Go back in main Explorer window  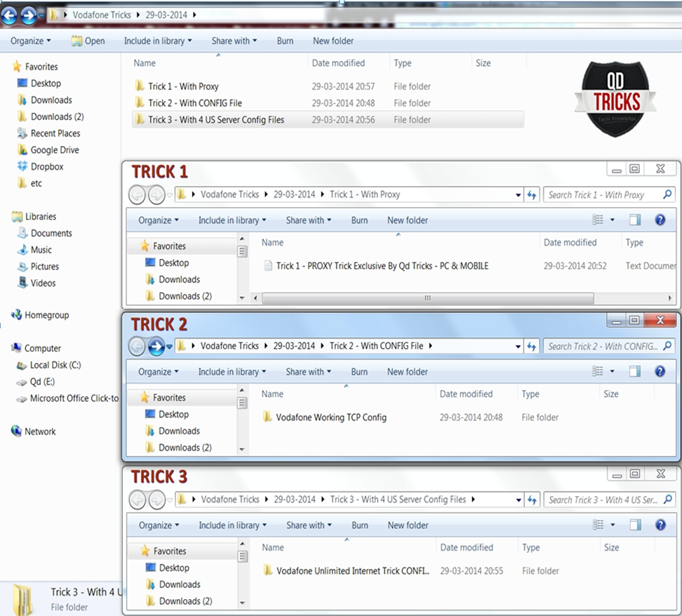point(9,15)
